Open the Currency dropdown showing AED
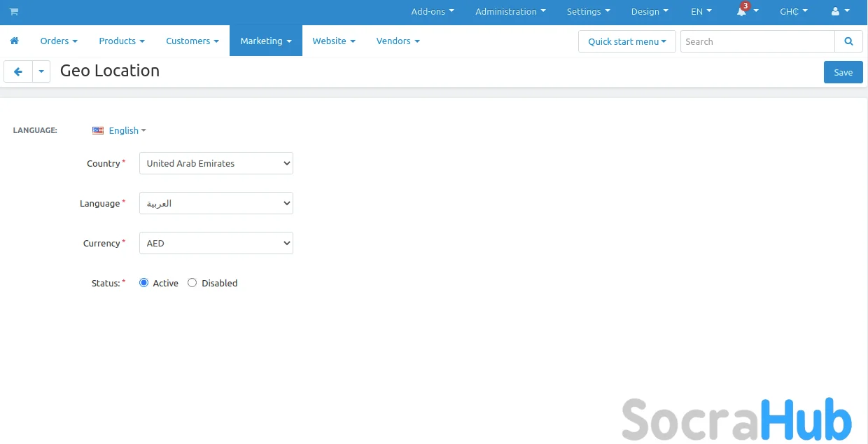The height and width of the screenshot is (444, 868). pyautogui.click(x=216, y=243)
